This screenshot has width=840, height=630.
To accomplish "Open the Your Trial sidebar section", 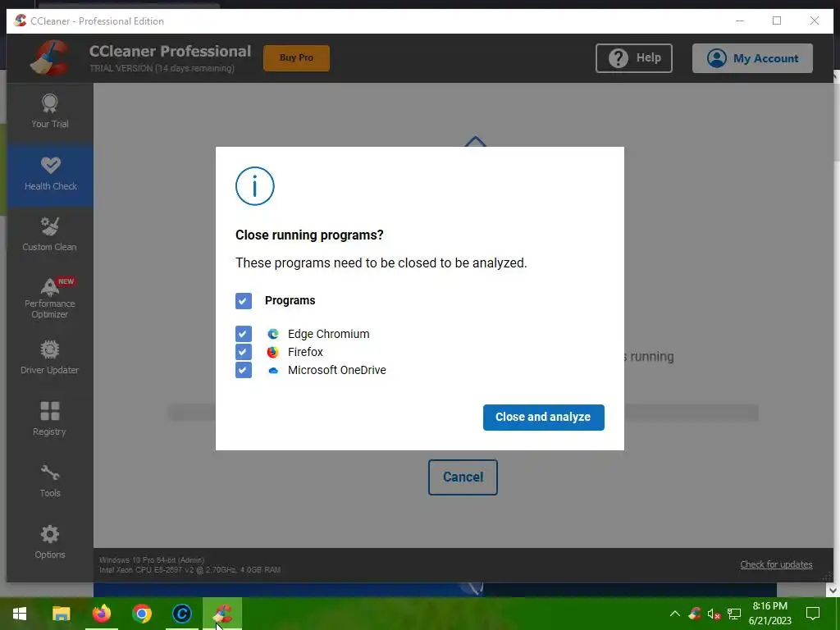I will [x=50, y=112].
